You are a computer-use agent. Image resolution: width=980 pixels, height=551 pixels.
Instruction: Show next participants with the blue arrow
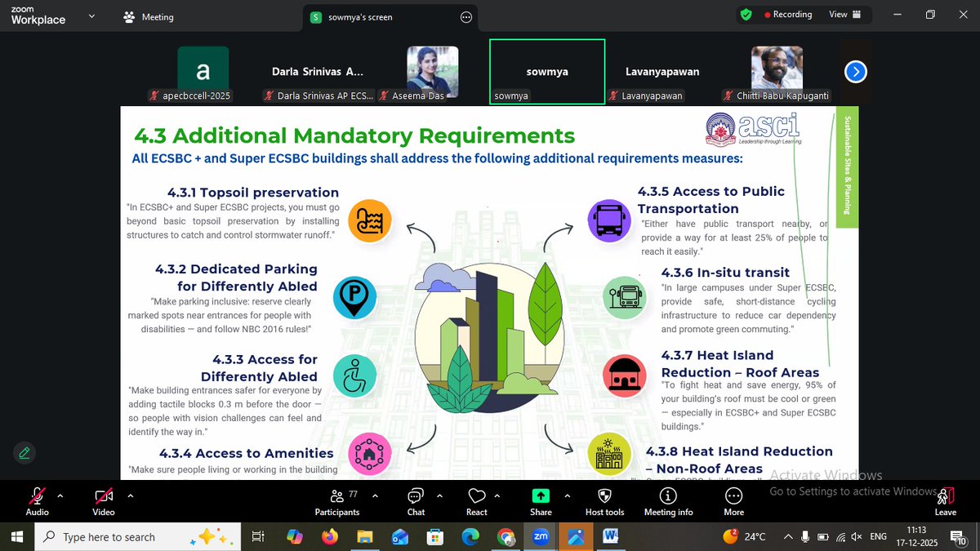(855, 72)
